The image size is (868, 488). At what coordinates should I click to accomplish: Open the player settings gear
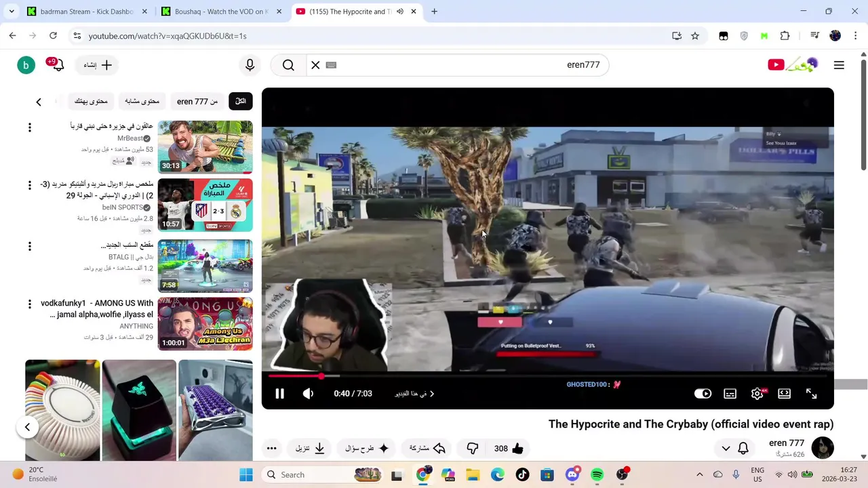tap(757, 394)
